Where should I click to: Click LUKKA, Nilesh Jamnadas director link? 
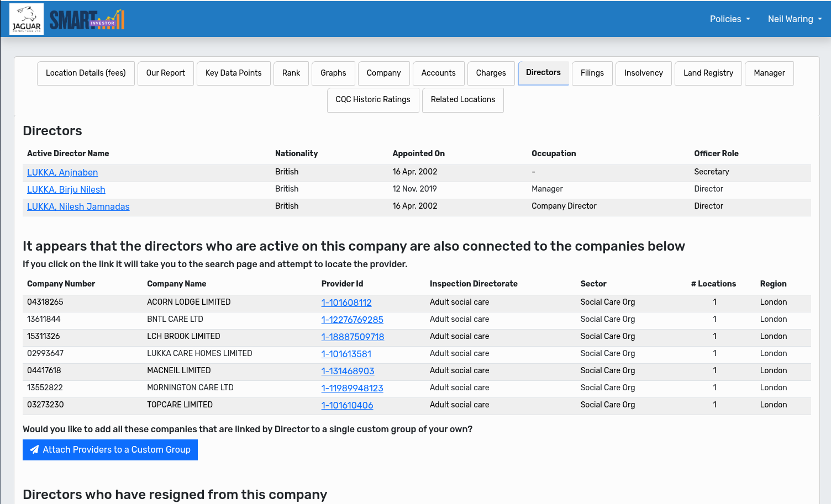78,207
